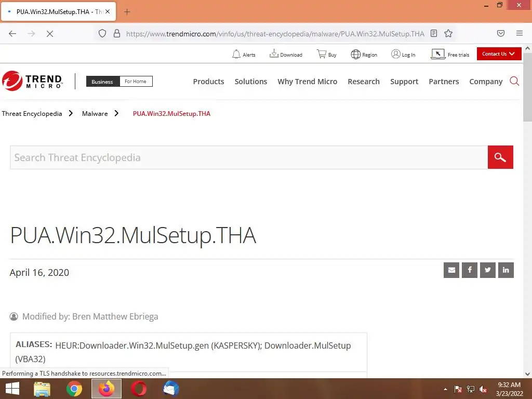The image size is (532, 399).
Task: Share article on Facebook
Action: click(470, 270)
